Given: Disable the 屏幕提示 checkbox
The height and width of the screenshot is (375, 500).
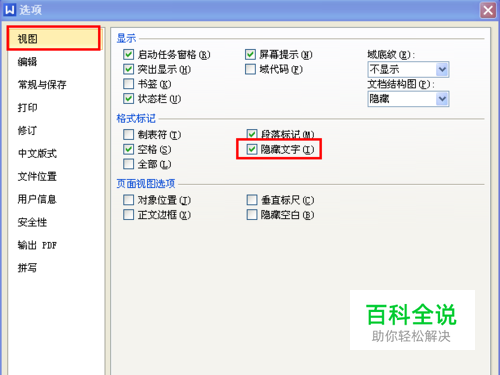Looking at the screenshot, I should click(x=250, y=54).
